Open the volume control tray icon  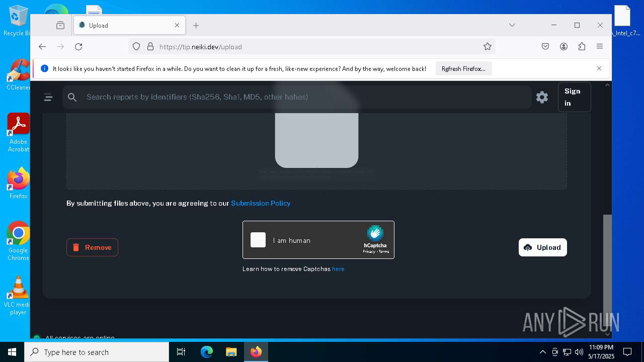coord(579,352)
